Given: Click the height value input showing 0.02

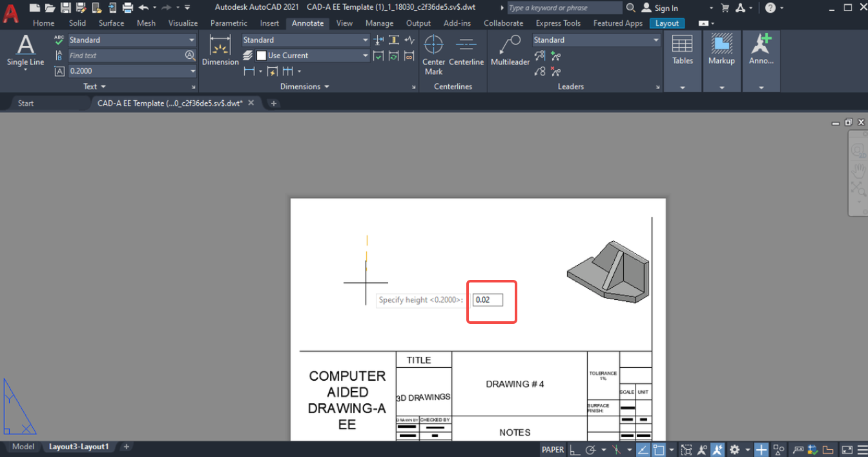Looking at the screenshot, I should (488, 299).
